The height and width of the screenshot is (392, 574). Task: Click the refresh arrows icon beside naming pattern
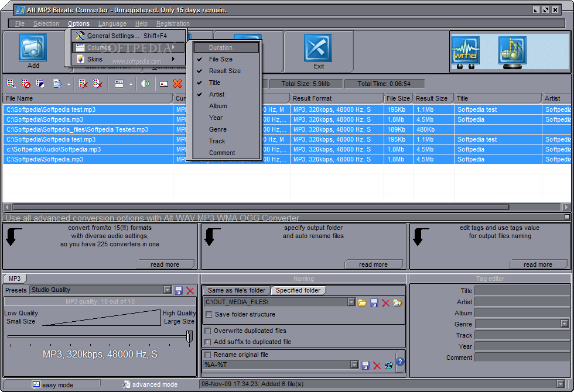(388, 365)
